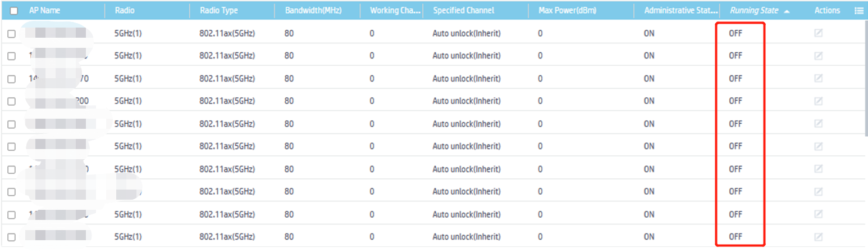The image size is (868, 252).
Task: Open edit action for AP ending in 70
Action: [x=818, y=79]
